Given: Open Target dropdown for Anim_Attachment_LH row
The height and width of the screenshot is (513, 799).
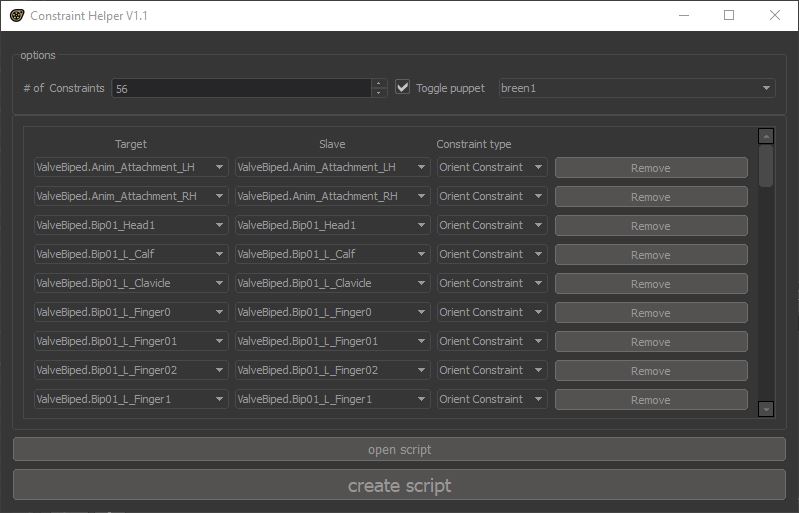Looking at the screenshot, I should click(130, 167).
